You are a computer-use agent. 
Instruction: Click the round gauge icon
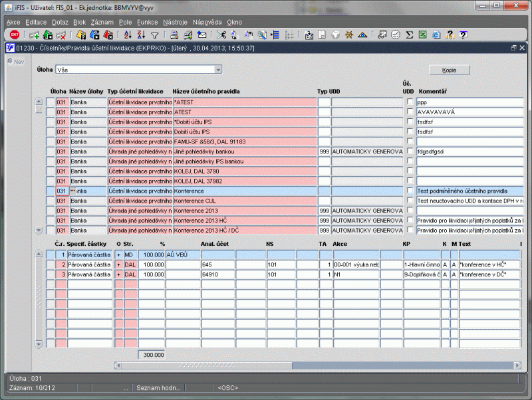click(x=396, y=35)
